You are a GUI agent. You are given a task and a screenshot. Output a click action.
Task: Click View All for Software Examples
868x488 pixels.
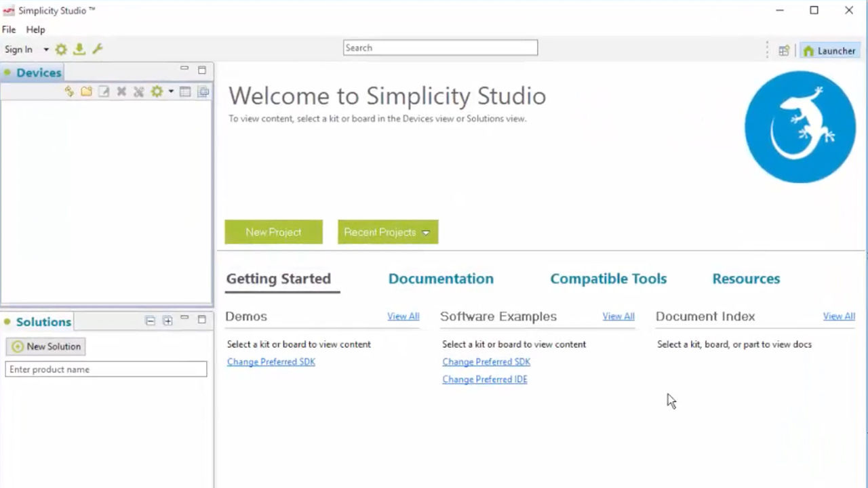pos(618,317)
